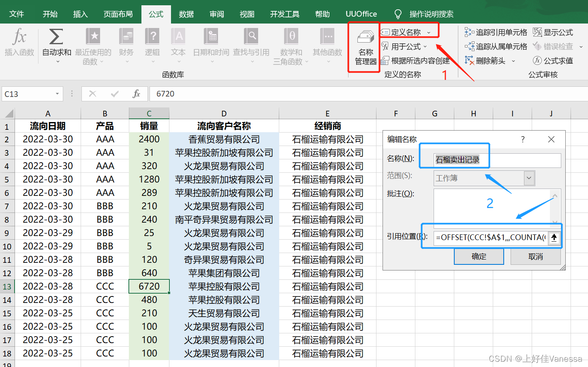This screenshot has width=588, height=367.
Task: Select cell with 天生贸易有限公司
Action: (224, 313)
